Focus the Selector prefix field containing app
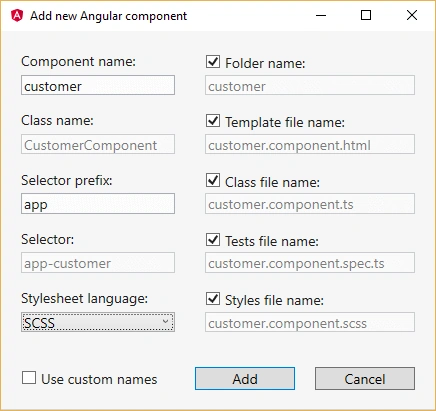Viewport: 436px width, 411px height. tap(98, 203)
